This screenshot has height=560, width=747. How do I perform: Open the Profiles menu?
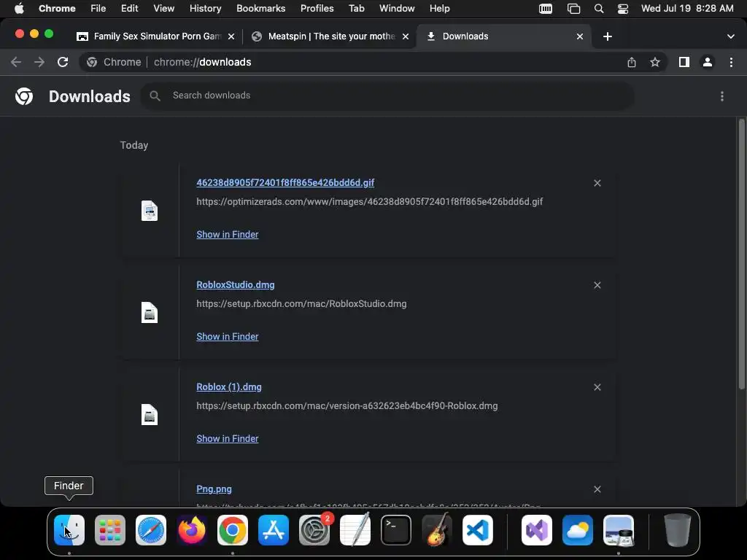tap(317, 9)
